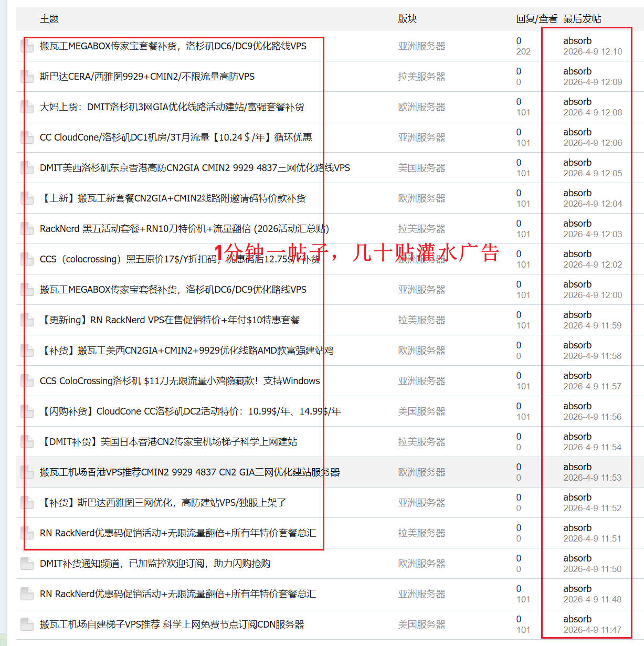Click thread icon beside 【闪购补货】CloudCone thread
644x646 pixels.
pyautogui.click(x=27, y=411)
